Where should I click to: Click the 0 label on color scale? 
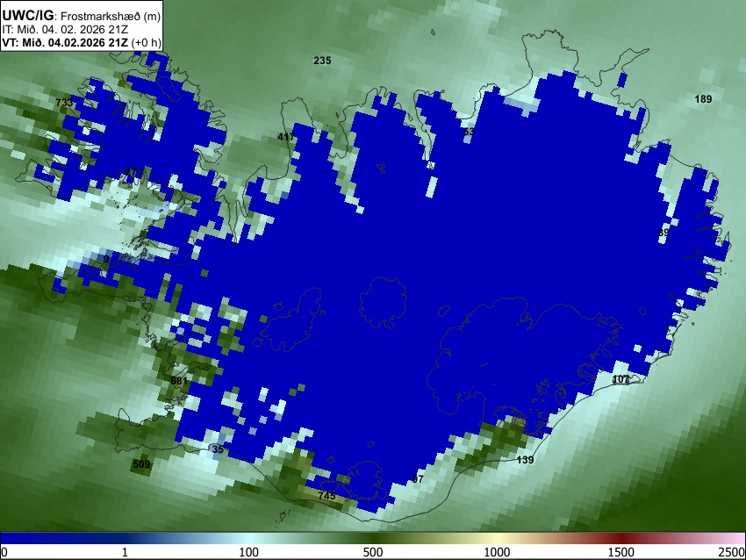(4, 552)
